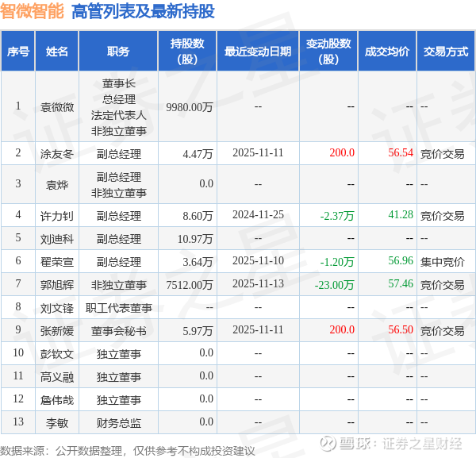Click the 变动股数(股) column header
The image size is (476, 458).
[328, 51]
